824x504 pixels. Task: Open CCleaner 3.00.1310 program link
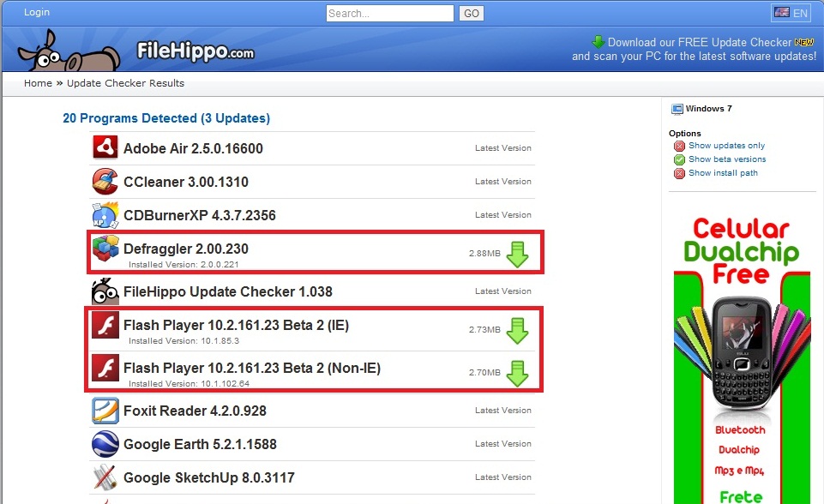click(186, 182)
